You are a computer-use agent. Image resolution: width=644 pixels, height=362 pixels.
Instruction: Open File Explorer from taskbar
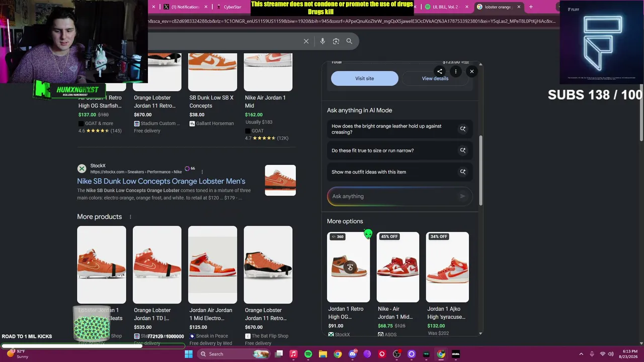323,354
